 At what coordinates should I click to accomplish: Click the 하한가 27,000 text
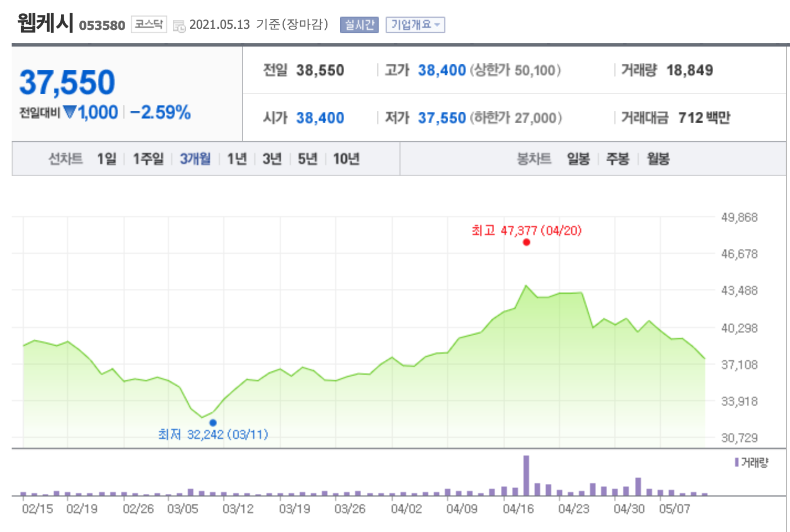click(516, 118)
